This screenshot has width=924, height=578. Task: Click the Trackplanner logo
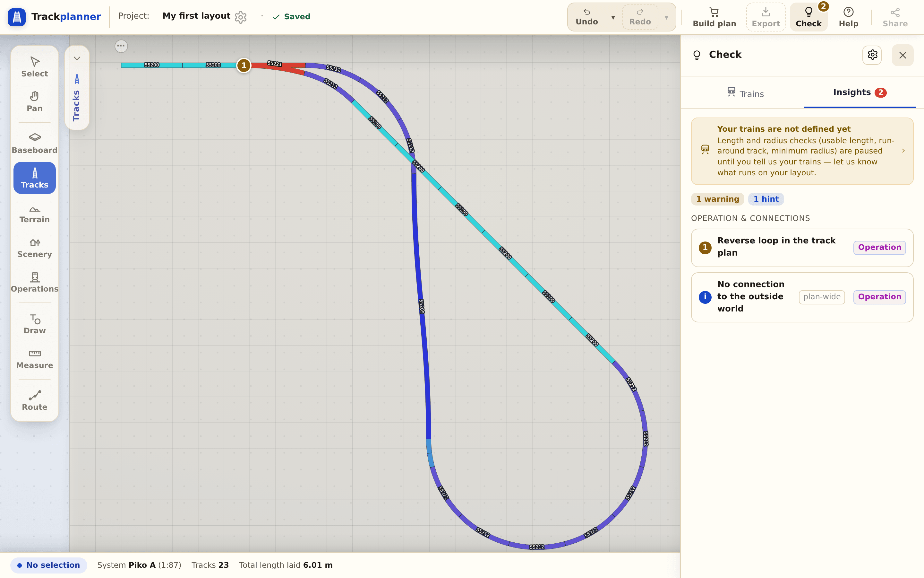point(54,17)
